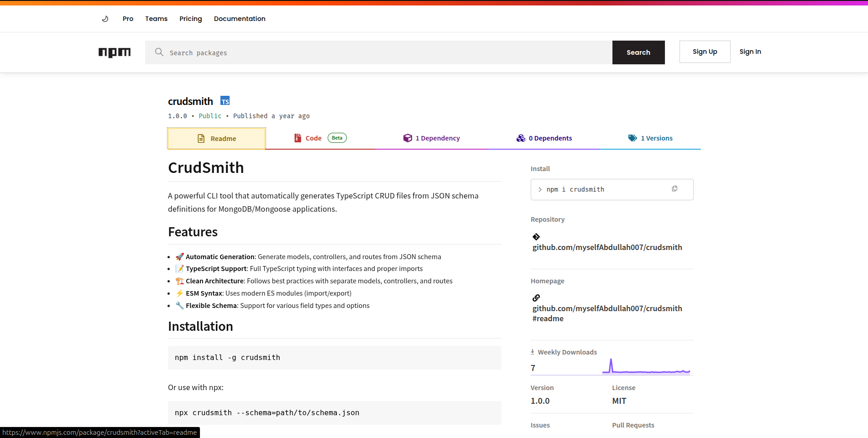Viewport: 868px width, 438px height.
Task: Click the black Search button
Action: pyautogui.click(x=638, y=52)
